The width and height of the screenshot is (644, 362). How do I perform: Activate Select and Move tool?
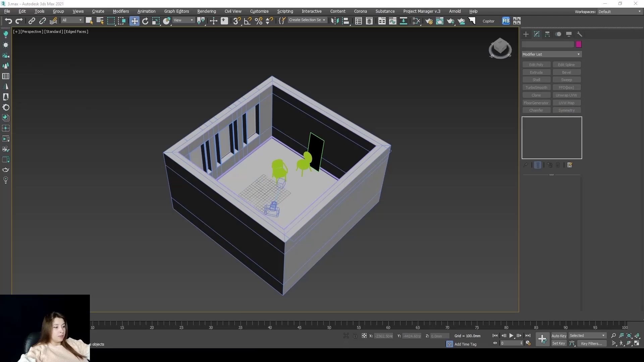coord(134,21)
